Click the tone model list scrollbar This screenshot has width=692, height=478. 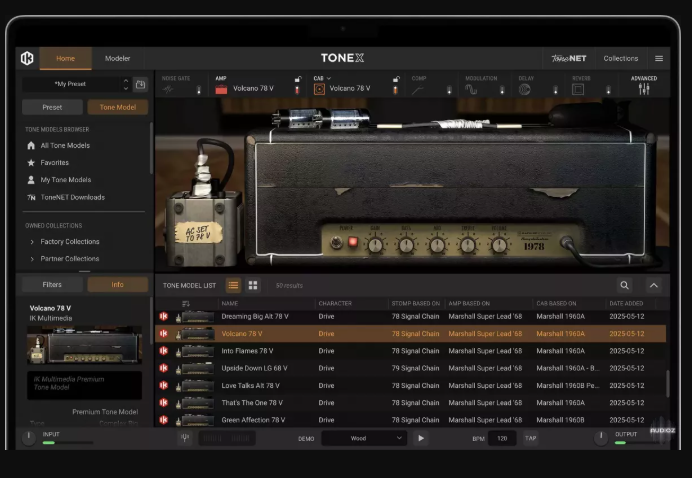pyautogui.click(x=667, y=384)
